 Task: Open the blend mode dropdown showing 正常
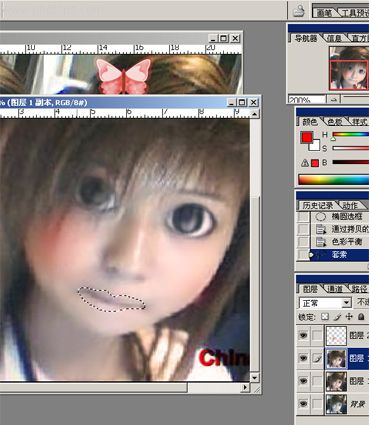pyautogui.click(x=325, y=303)
